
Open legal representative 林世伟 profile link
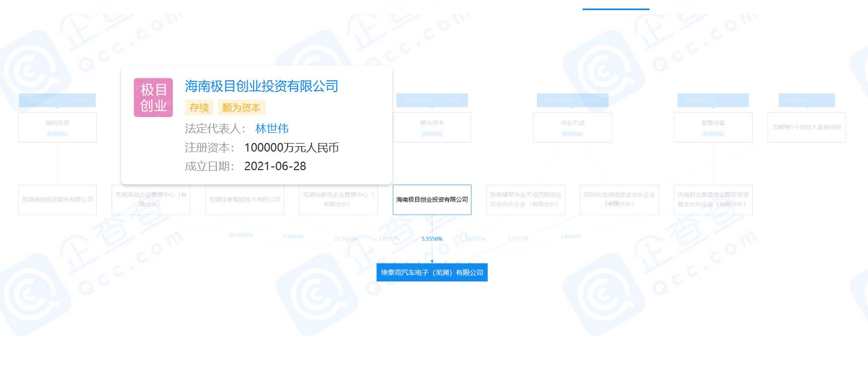coord(272,129)
